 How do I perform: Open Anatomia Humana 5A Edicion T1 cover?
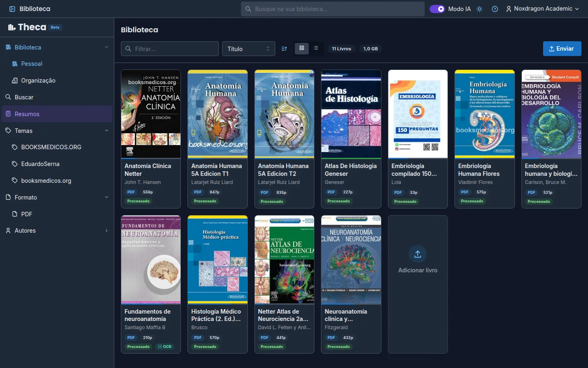tap(218, 114)
